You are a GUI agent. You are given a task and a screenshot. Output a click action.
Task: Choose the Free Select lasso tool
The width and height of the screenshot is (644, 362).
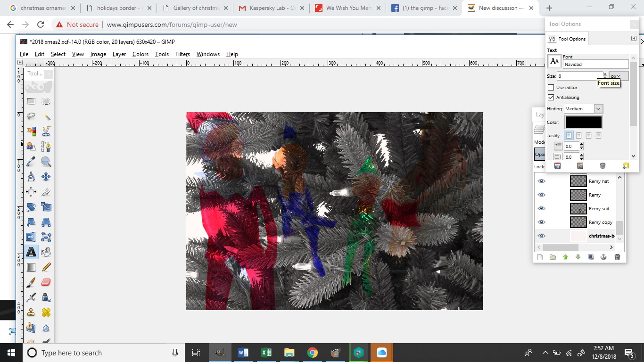pos(31,116)
